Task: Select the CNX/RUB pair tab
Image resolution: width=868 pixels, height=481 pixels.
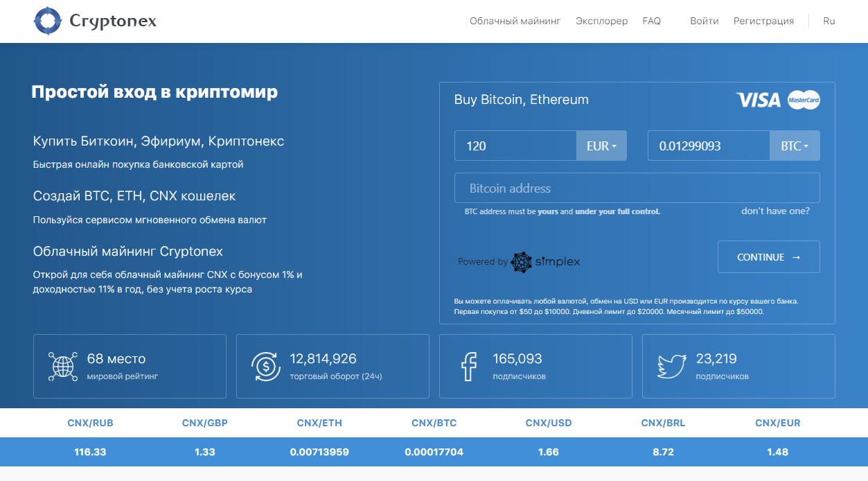Action: 90,423
